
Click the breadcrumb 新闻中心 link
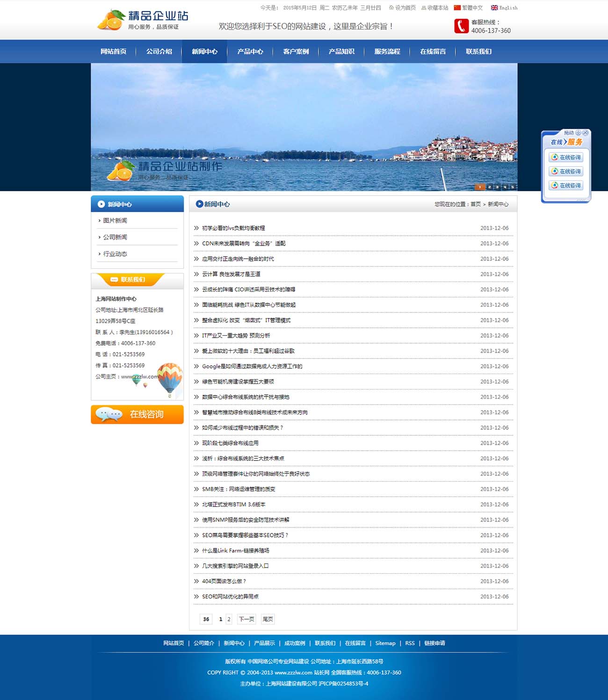498,204
